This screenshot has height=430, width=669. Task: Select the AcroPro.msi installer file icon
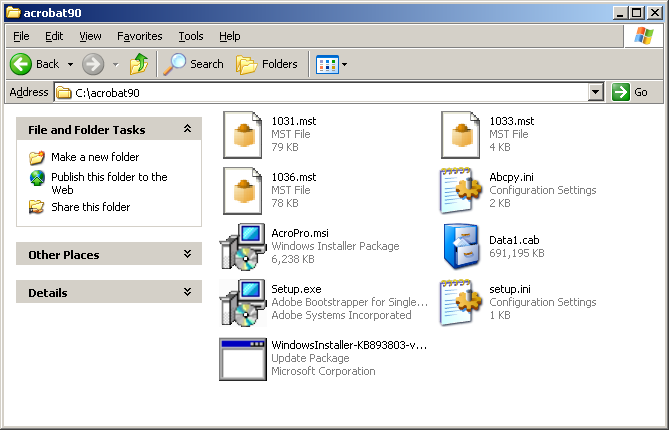pos(242,247)
